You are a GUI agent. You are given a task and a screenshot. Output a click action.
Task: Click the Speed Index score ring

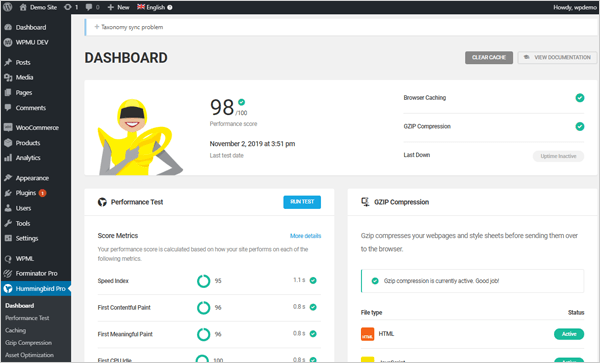pos(204,281)
